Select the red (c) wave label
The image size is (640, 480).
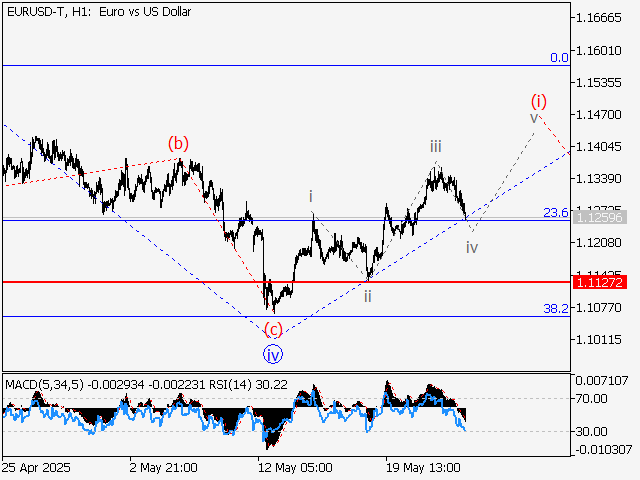coord(273,329)
